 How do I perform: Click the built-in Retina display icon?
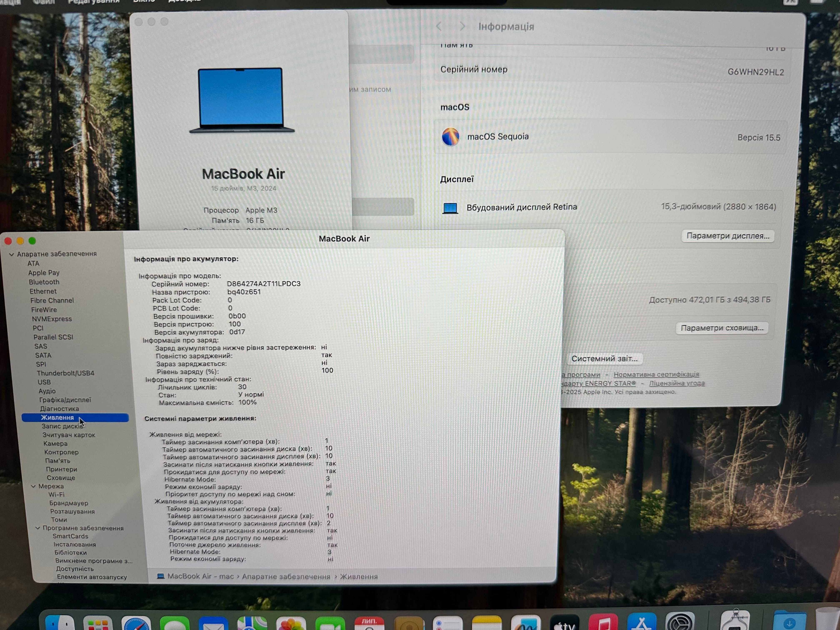(x=450, y=208)
